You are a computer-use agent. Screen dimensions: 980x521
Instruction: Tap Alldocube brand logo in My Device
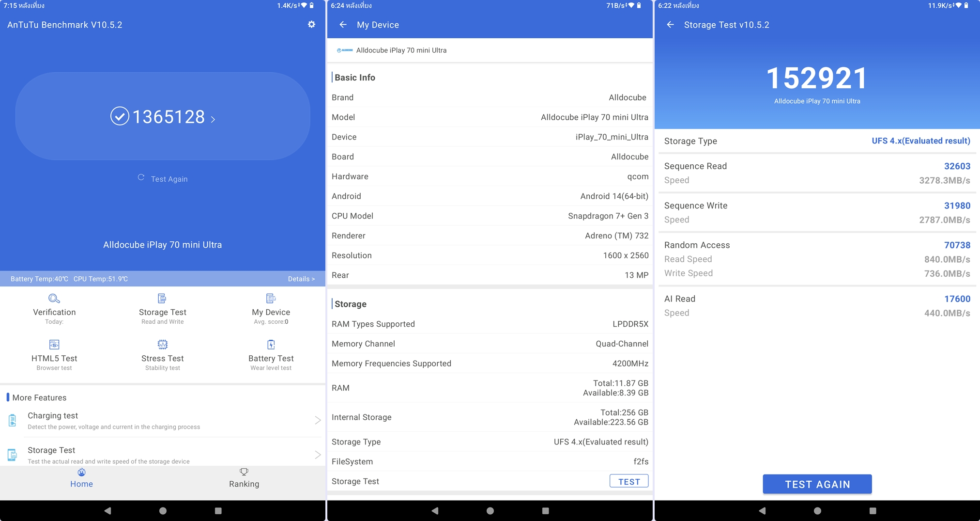(x=345, y=50)
